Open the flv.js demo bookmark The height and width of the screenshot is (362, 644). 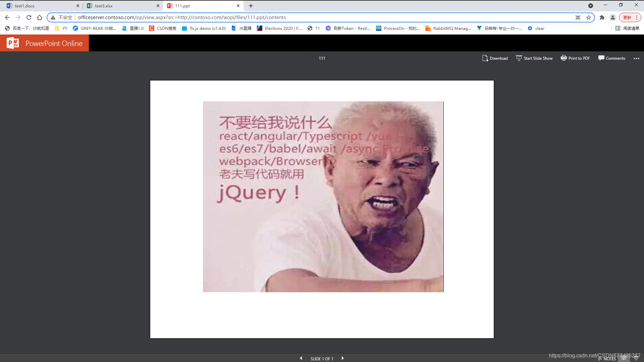(x=204, y=29)
